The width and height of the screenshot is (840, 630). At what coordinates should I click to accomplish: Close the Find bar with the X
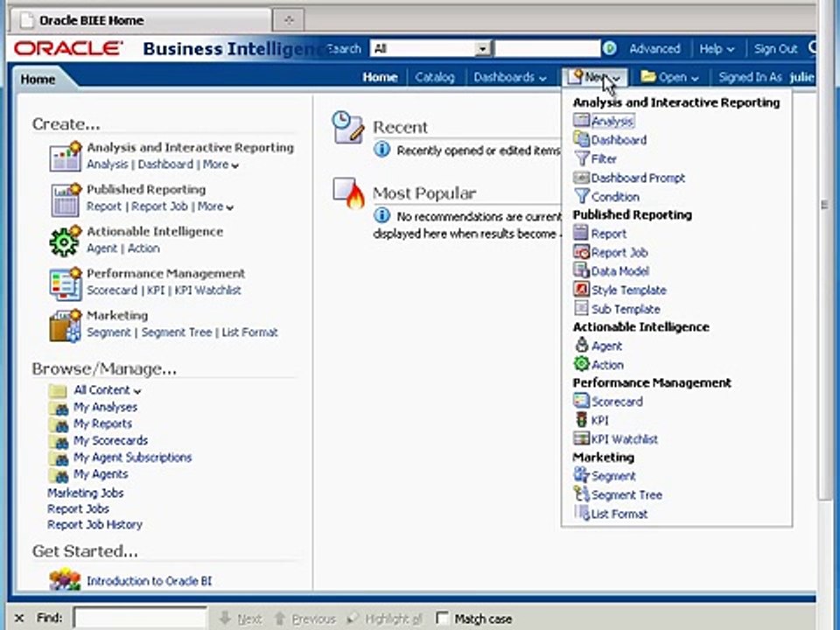click(x=18, y=618)
